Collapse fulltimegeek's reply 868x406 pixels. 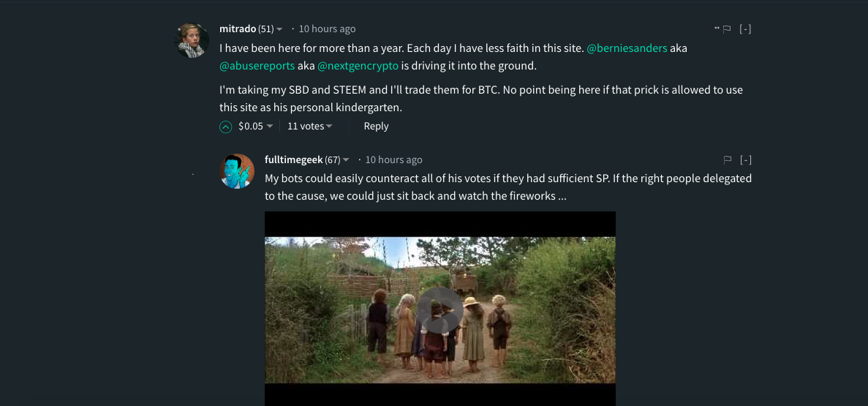click(745, 160)
